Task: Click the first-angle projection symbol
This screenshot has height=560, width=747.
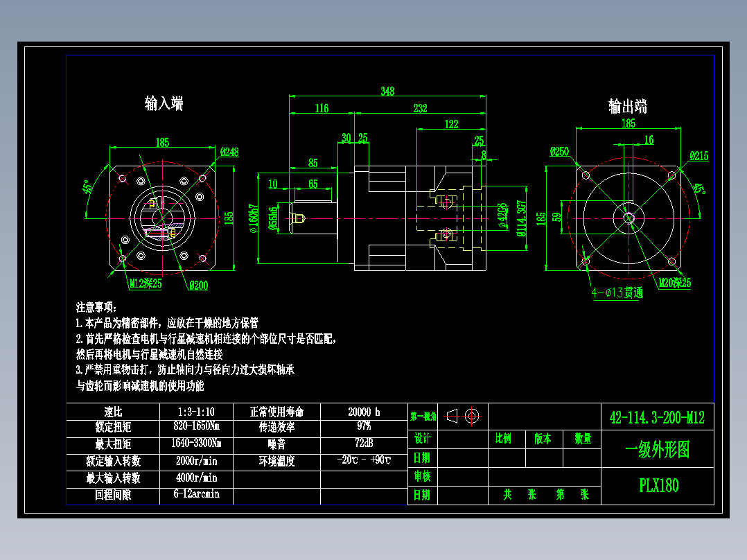Action: coord(461,416)
